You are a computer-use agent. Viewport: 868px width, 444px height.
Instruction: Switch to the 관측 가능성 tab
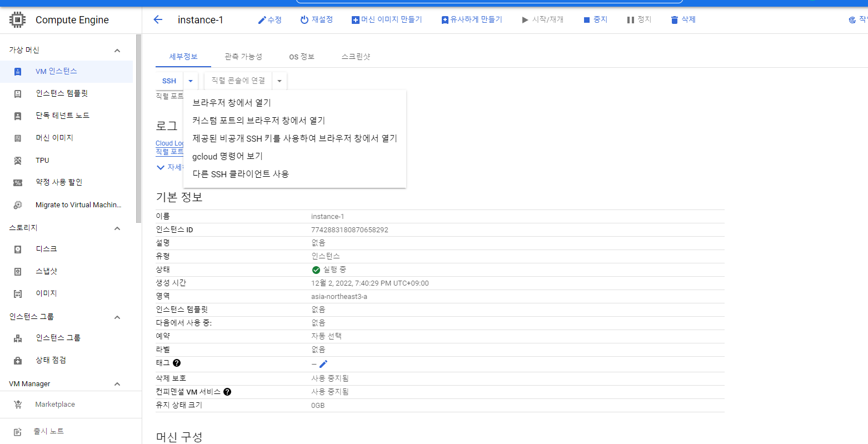(243, 57)
